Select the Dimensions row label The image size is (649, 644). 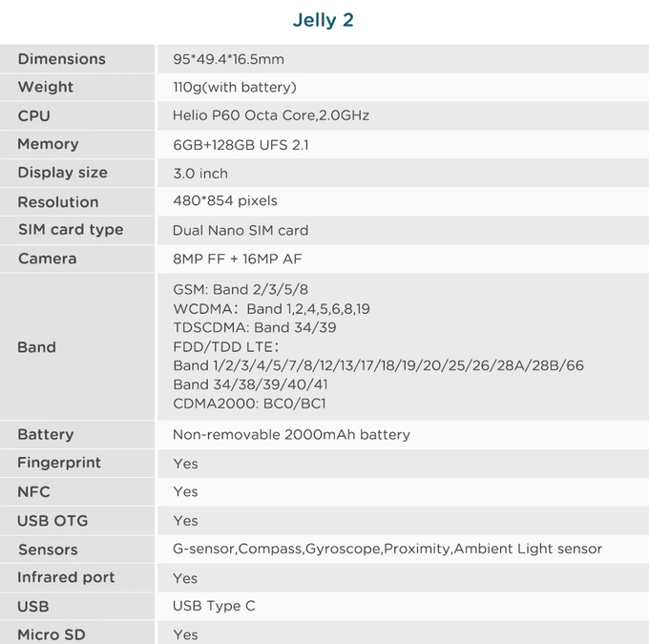click(x=62, y=59)
